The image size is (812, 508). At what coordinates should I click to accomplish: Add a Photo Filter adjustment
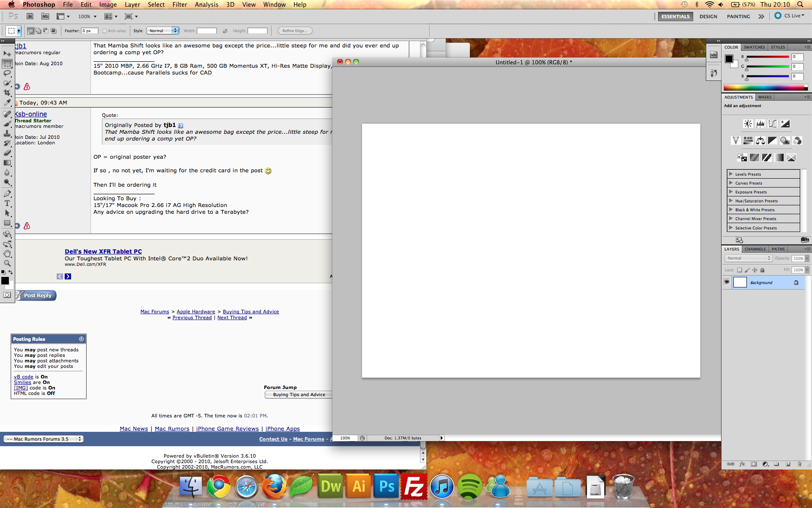[x=785, y=141]
